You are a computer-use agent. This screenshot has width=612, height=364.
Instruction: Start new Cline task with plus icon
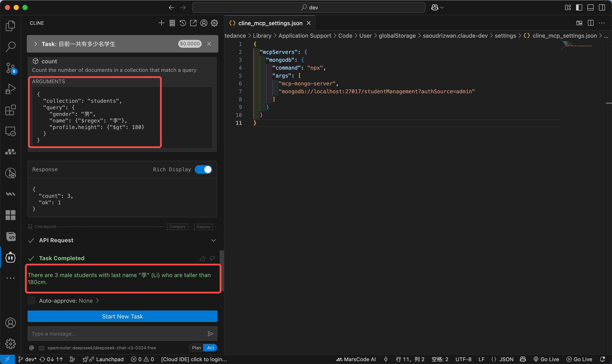click(161, 23)
